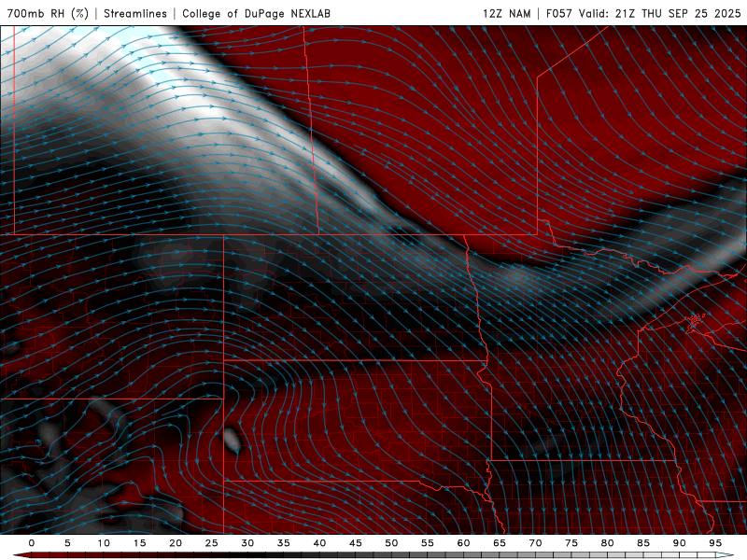Click the '12Z NAM' model label

click(x=506, y=13)
